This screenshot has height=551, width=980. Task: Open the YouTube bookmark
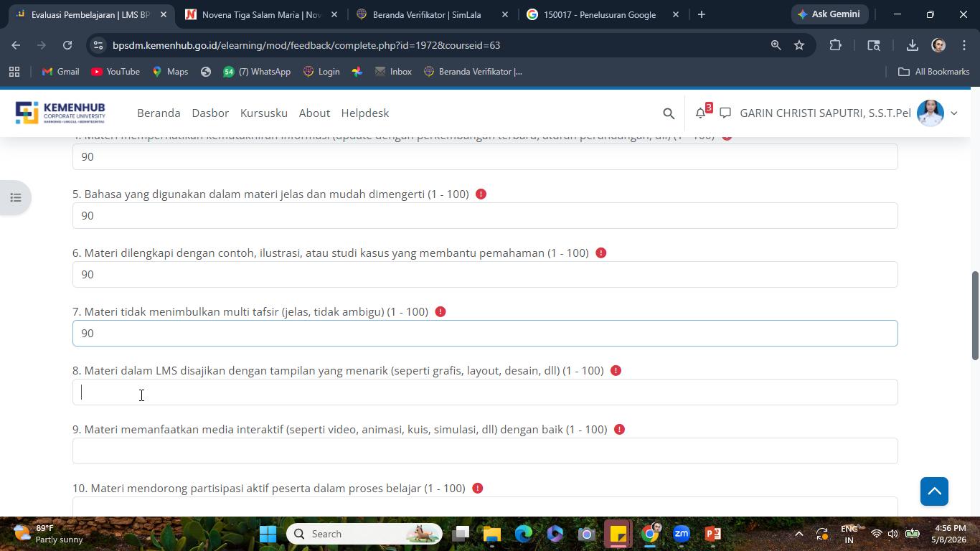tap(116, 72)
